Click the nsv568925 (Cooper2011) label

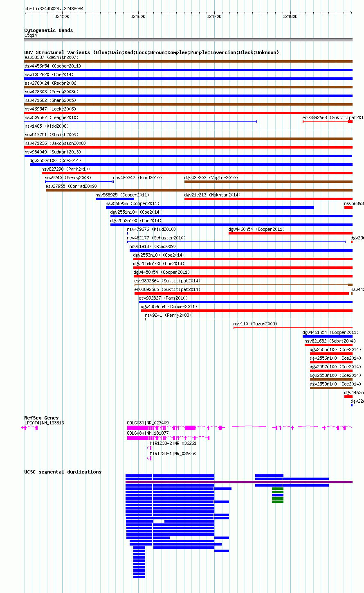point(122,195)
